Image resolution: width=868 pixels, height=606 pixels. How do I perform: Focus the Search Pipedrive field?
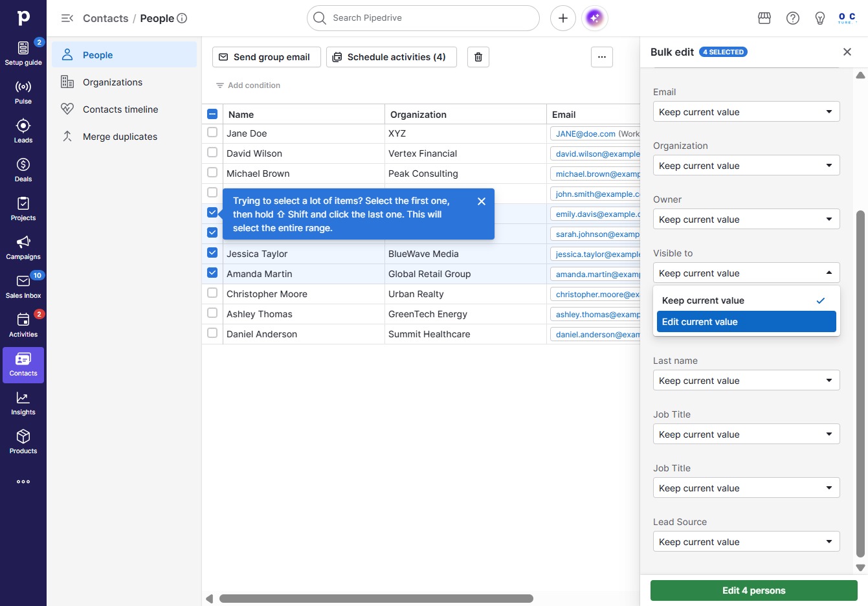(x=423, y=18)
